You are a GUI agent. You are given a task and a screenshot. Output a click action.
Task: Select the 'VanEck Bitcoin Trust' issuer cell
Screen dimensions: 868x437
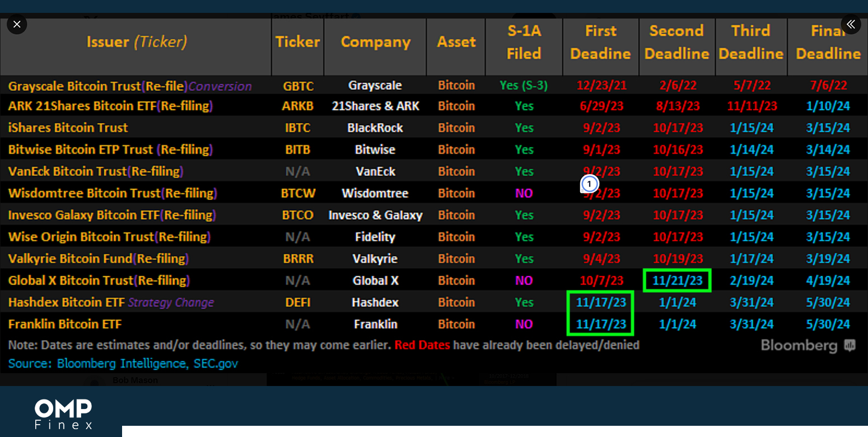(96, 171)
